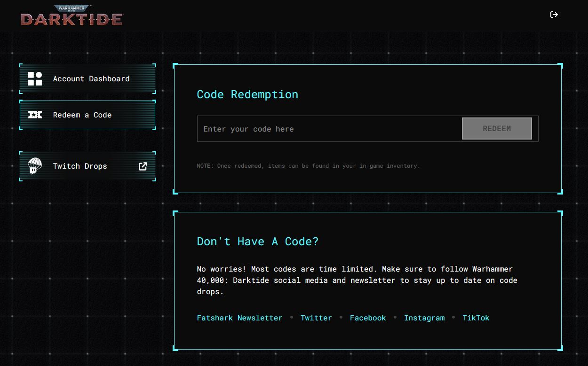Select the Redeem a Code menu label
Screen dimensions: 588x366
[82, 115]
